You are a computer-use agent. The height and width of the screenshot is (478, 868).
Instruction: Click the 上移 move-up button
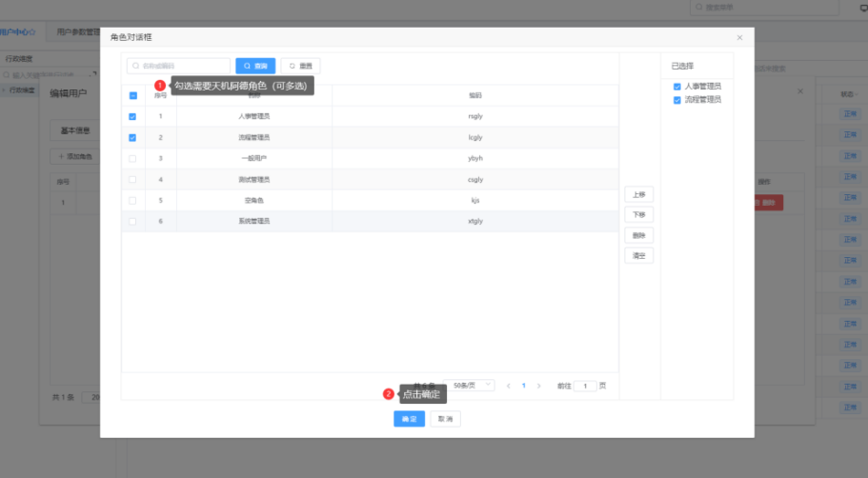point(638,195)
